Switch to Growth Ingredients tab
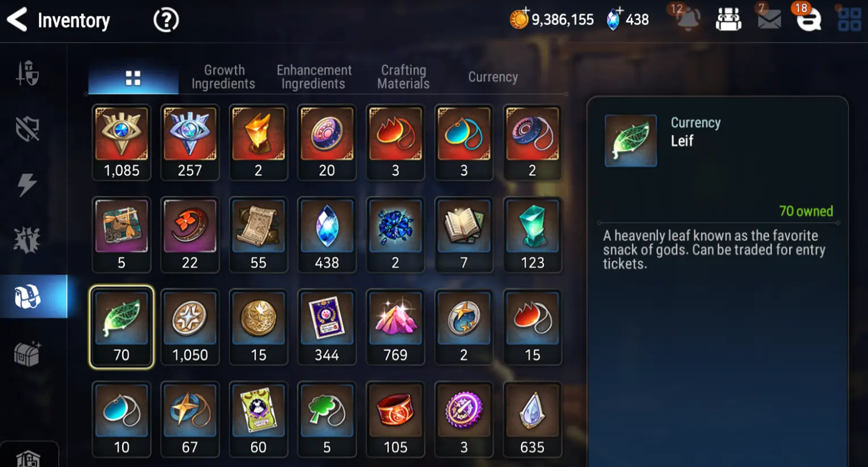Screen dimensions: 868x467 point(224,77)
